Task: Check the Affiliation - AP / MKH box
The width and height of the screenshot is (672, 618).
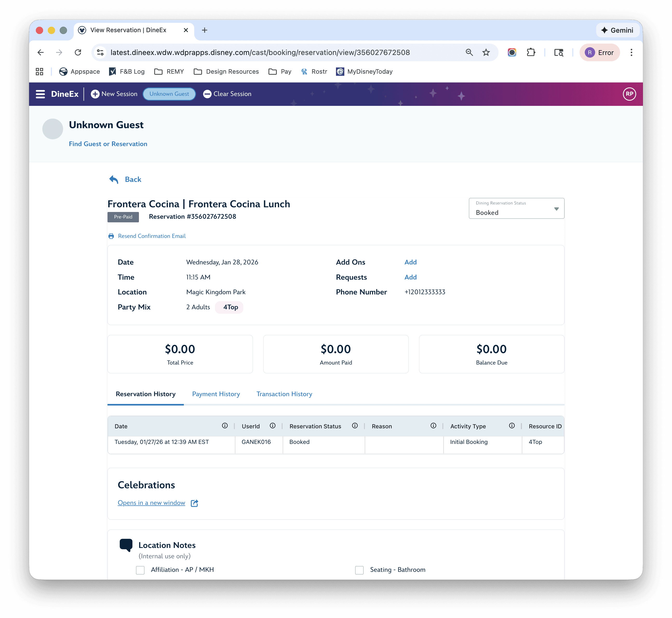Action: point(140,570)
